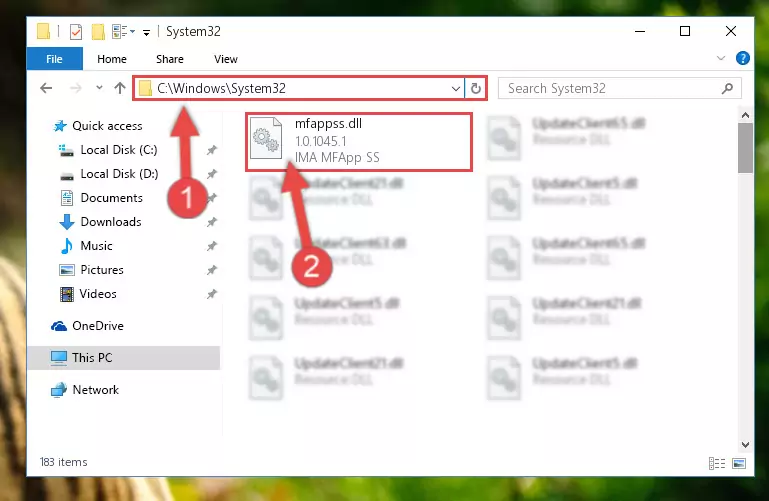The image size is (769, 501).
Task: Open Downloads in the sidebar
Action: (111, 222)
